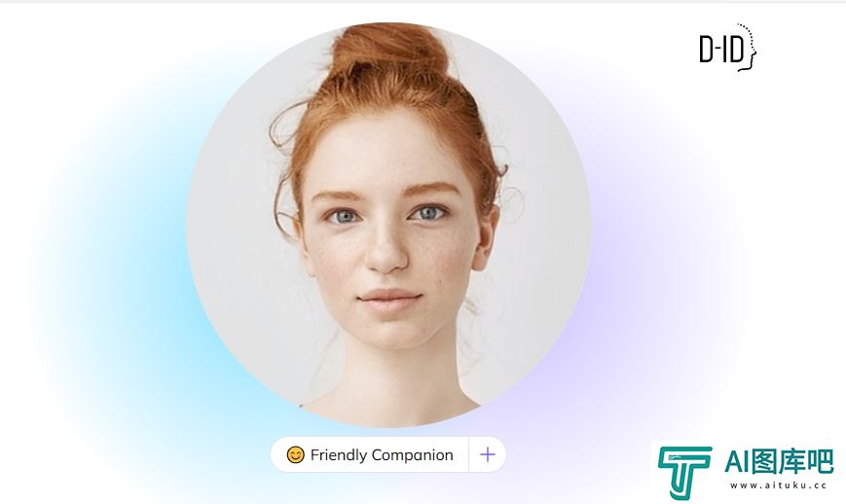Open the www.aituku.cc link

pyautogui.click(x=779, y=486)
